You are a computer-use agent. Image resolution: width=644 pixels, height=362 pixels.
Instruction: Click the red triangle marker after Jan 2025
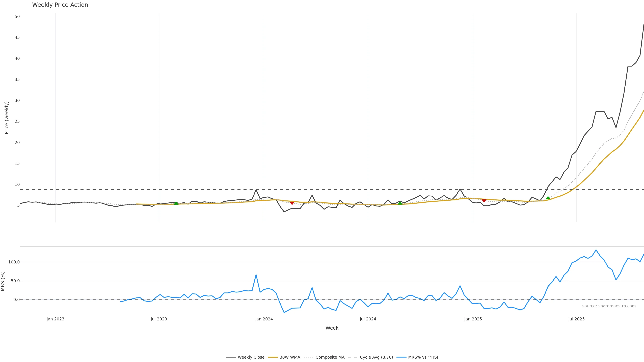coord(484,201)
